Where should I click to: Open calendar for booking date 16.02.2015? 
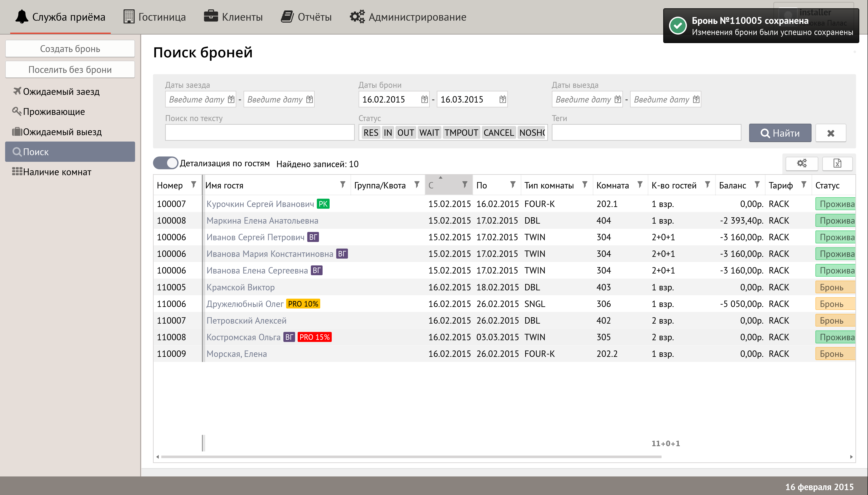(x=424, y=99)
